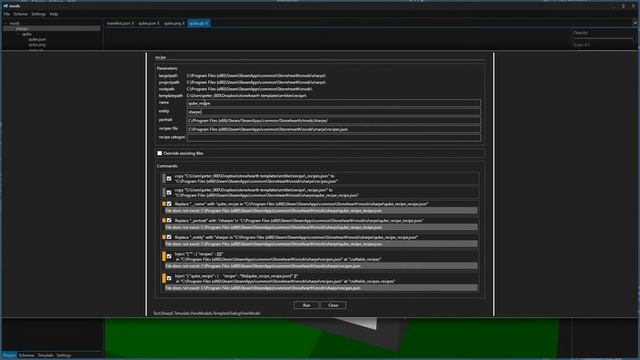Open the File menu
The height and width of the screenshot is (360, 640).
point(7,14)
